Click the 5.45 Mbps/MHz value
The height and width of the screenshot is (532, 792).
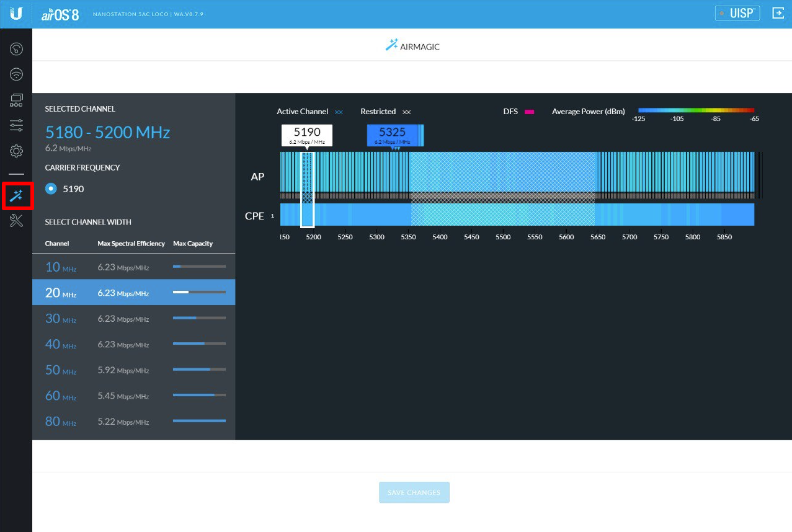click(123, 396)
